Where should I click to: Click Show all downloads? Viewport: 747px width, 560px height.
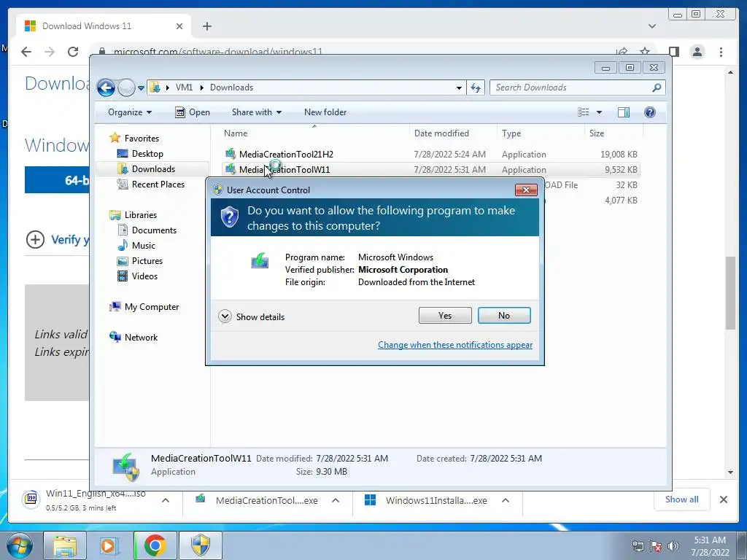coord(682,499)
